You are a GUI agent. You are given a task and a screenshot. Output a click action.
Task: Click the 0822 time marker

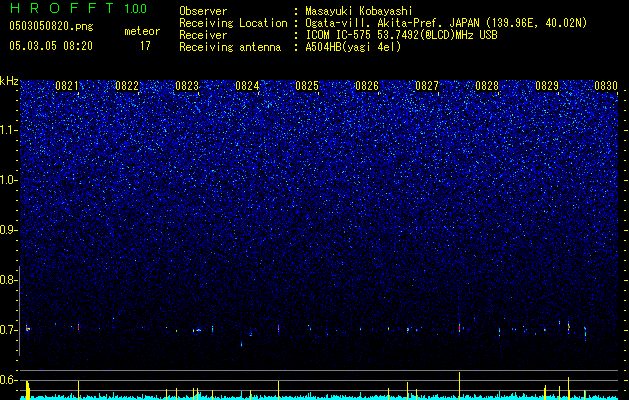tap(127, 86)
